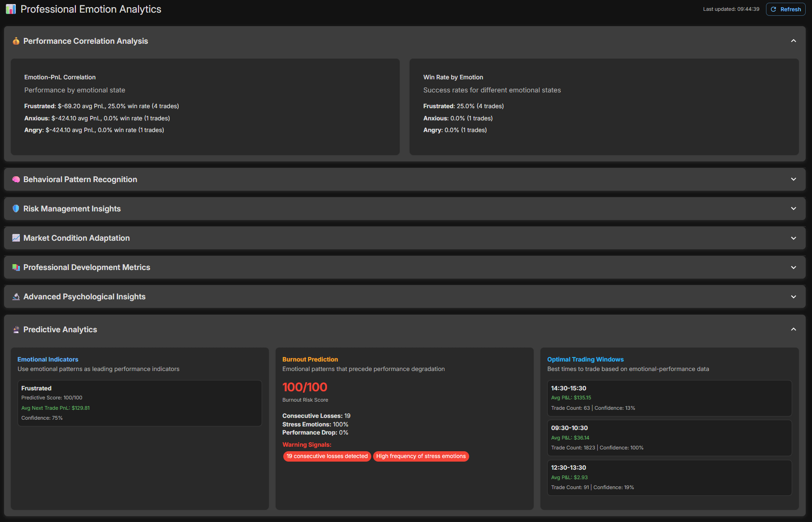Collapse the Predictive Analytics section chevron
Viewport: 812px width, 522px height.
[794, 330]
